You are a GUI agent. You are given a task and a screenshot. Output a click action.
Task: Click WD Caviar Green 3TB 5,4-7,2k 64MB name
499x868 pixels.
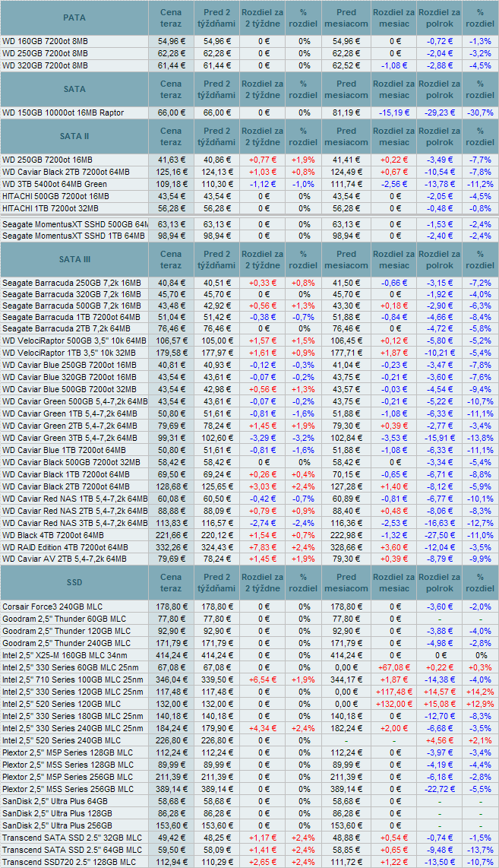[70, 438]
